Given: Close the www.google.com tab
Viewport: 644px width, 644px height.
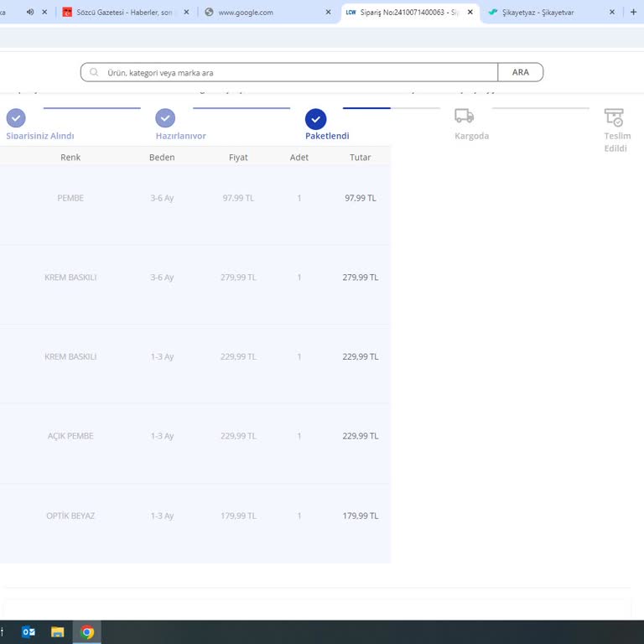Looking at the screenshot, I should point(328,12).
